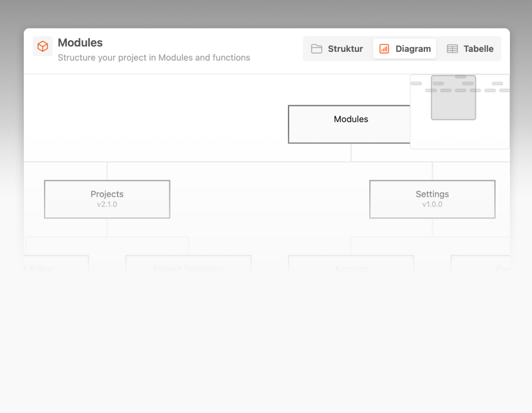
Task: Click the Modules page title heading
Action: tap(80, 42)
